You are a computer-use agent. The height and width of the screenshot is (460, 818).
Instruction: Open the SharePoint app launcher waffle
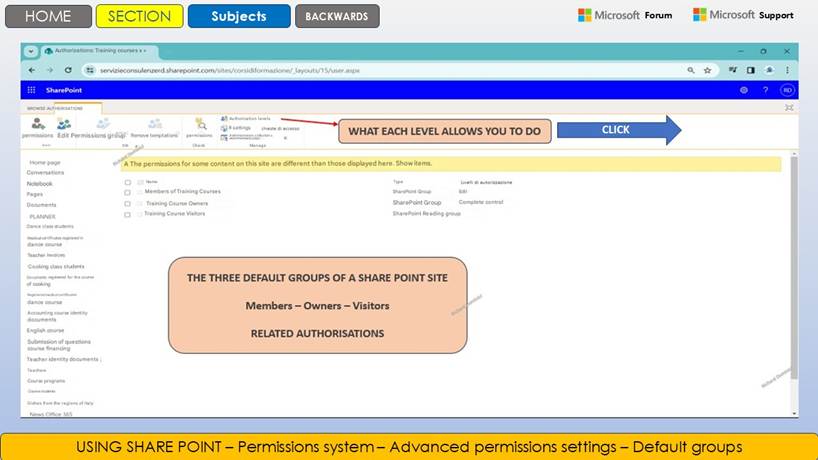pyautogui.click(x=31, y=90)
